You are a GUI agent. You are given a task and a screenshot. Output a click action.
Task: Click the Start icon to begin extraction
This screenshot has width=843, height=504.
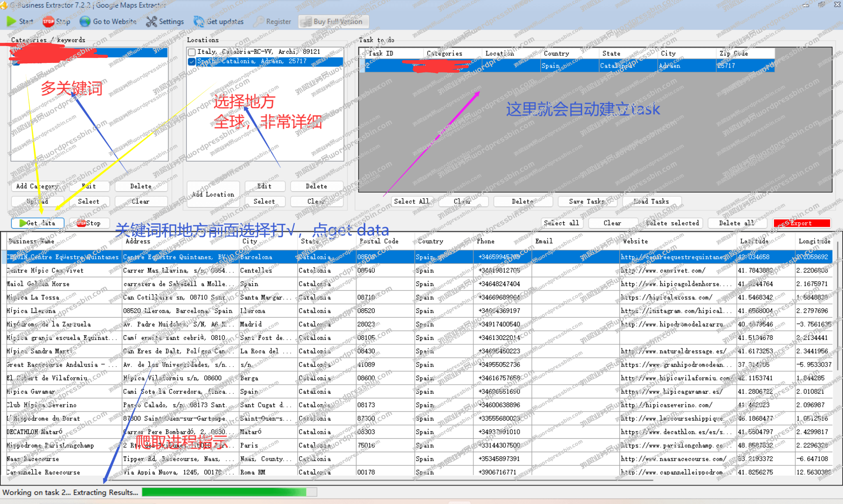click(x=12, y=21)
